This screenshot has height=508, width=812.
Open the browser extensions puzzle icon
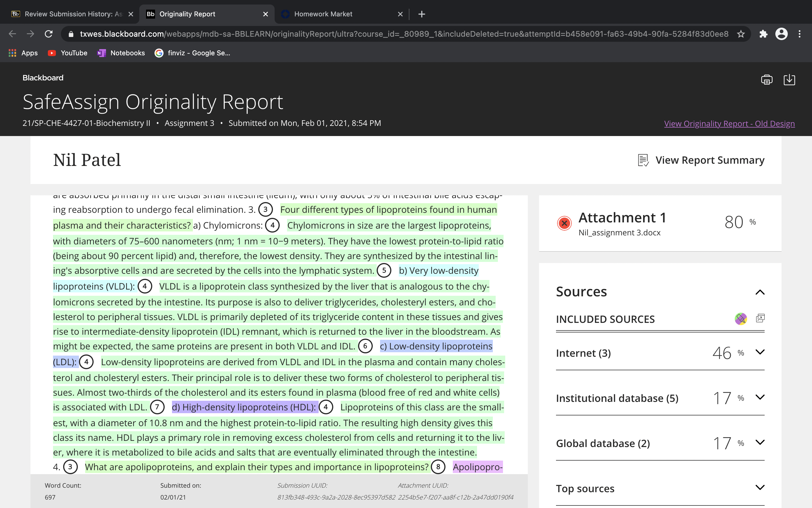point(763,34)
